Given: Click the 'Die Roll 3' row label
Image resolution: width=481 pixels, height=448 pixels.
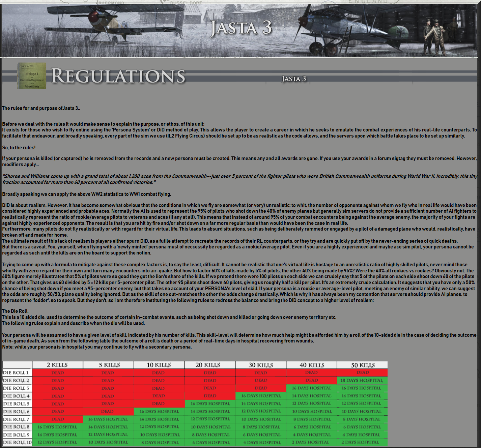Looking at the screenshot, I should pos(17,388).
